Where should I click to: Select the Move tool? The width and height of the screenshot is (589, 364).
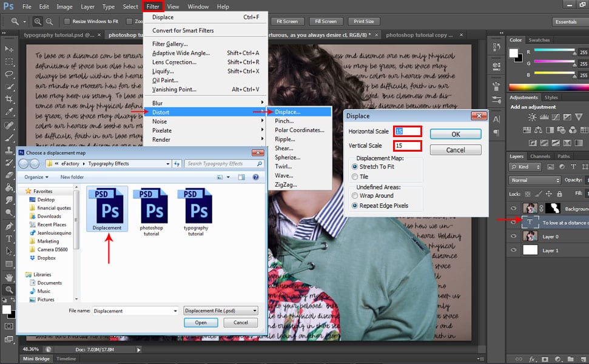point(9,49)
